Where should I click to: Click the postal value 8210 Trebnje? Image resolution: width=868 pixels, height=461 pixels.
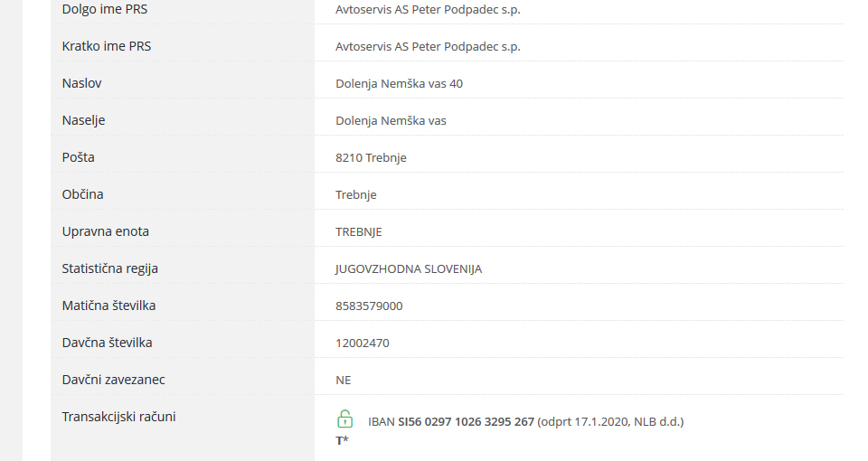tap(371, 157)
